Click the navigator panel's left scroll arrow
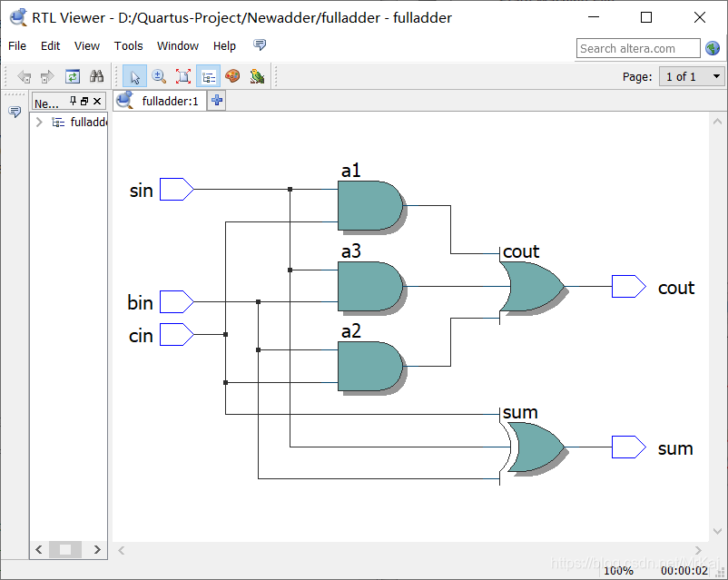Screen dimensions: 728x580 pyautogui.click(x=39, y=550)
